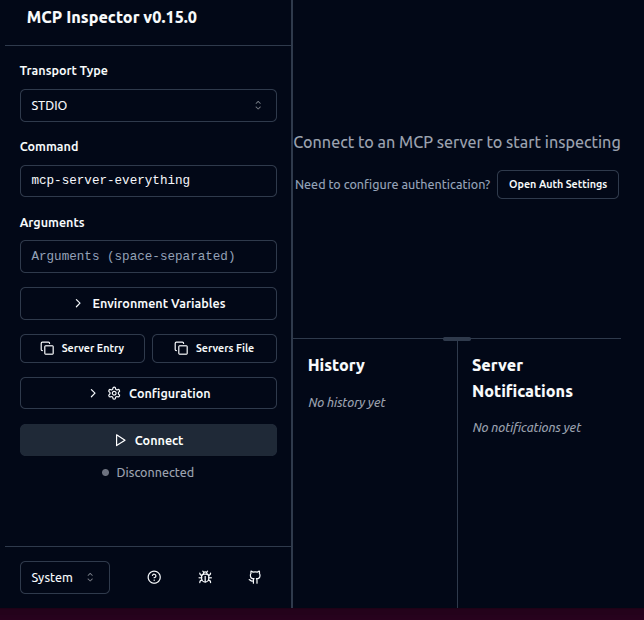Viewport: 644px width, 620px height.
Task: Click into the Arguments text field
Action: point(148,256)
